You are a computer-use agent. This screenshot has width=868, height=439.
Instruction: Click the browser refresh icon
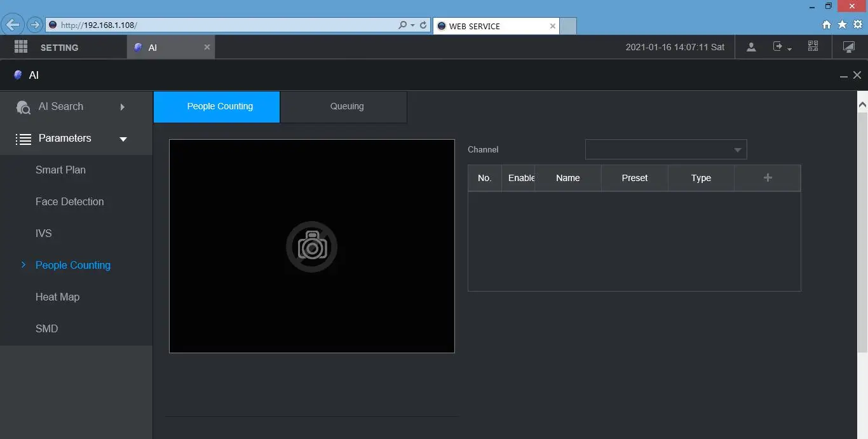[423, 25]
